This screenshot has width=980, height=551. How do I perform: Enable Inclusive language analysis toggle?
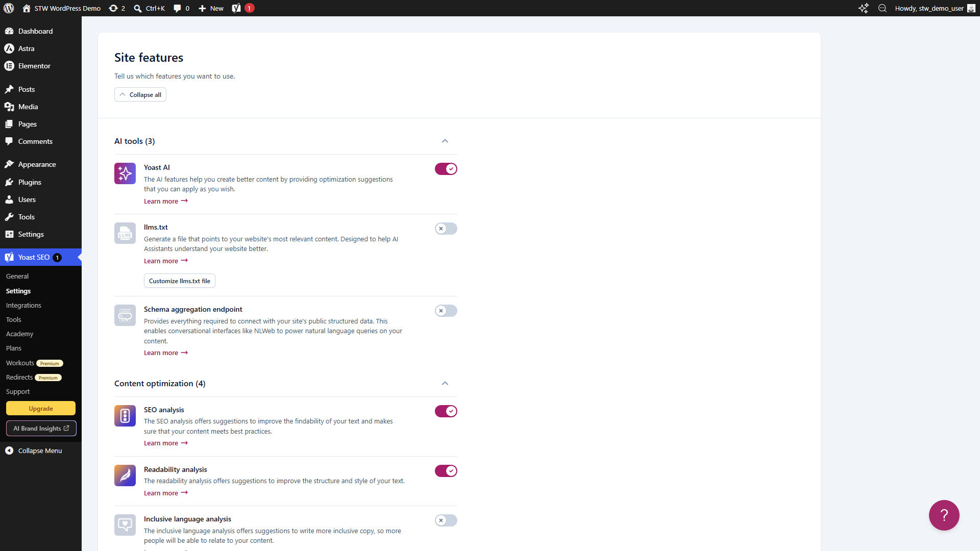[446, 520]
